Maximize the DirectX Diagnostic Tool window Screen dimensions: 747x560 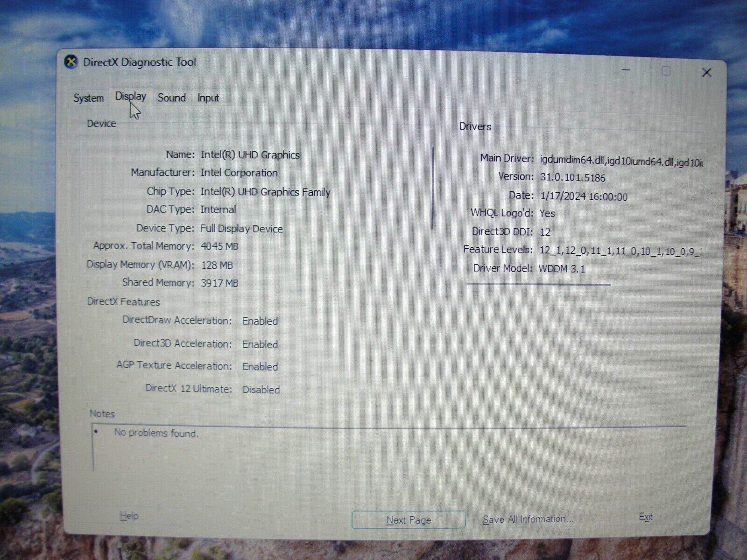pos(666,71)
